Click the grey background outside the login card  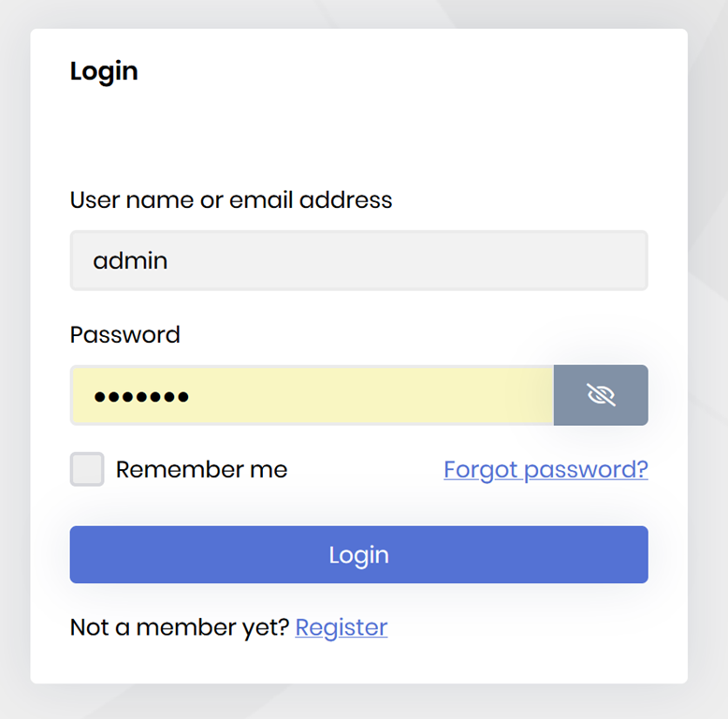pos(708,374)
